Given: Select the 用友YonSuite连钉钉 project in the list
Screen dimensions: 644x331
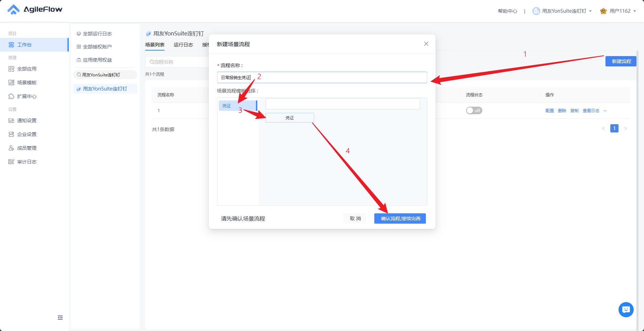Looking at the screenshot, I should (x=105, y=89).
